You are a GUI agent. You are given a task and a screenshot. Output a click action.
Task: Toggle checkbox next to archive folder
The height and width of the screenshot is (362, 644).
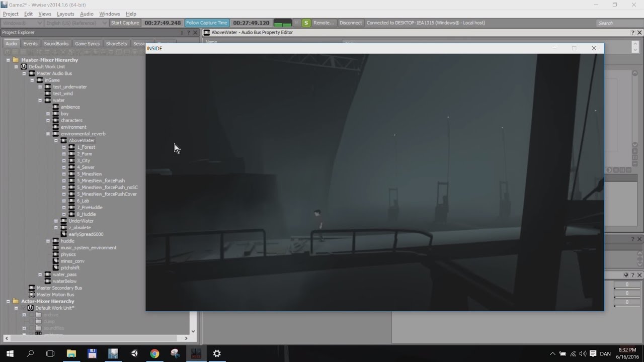click(x=31, y=315)
